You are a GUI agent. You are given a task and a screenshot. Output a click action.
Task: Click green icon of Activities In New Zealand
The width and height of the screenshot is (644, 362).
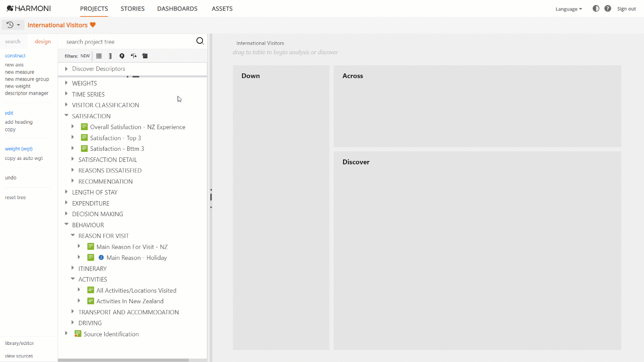point(91,301)
